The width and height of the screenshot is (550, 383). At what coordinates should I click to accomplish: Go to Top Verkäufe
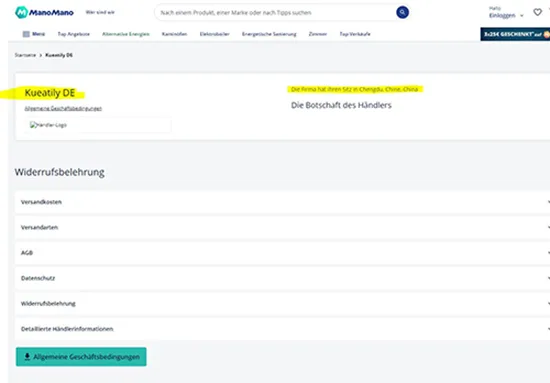(x=355, y=34)
